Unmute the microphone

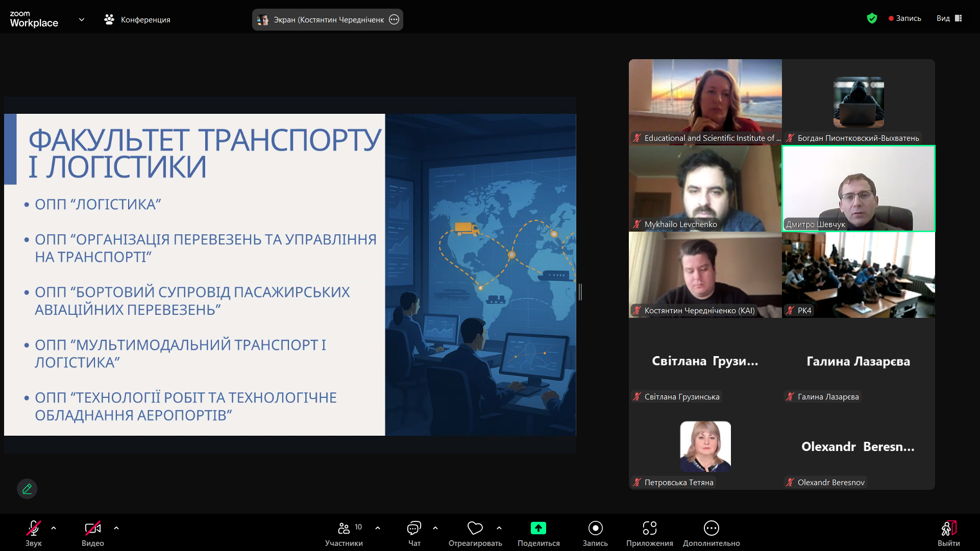[x=34, y=529]
